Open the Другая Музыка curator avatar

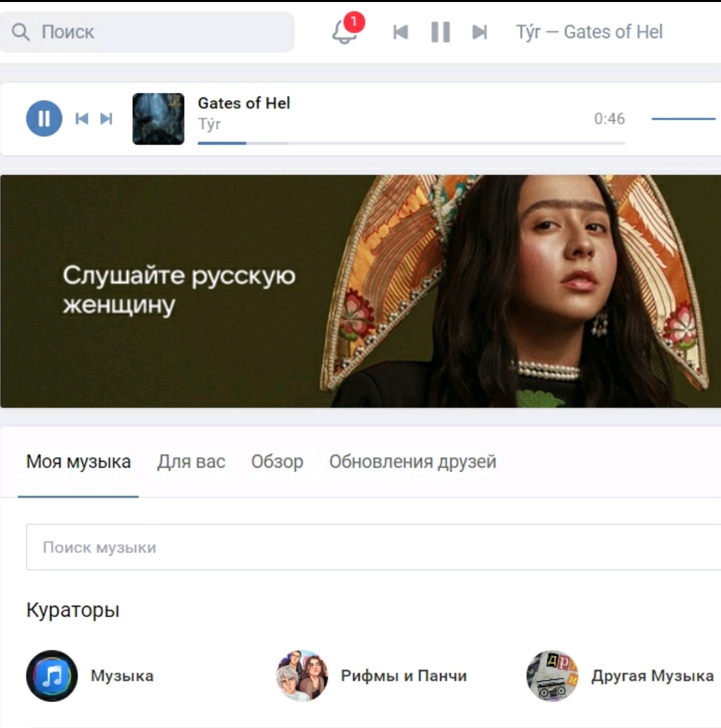click(552, 675)
